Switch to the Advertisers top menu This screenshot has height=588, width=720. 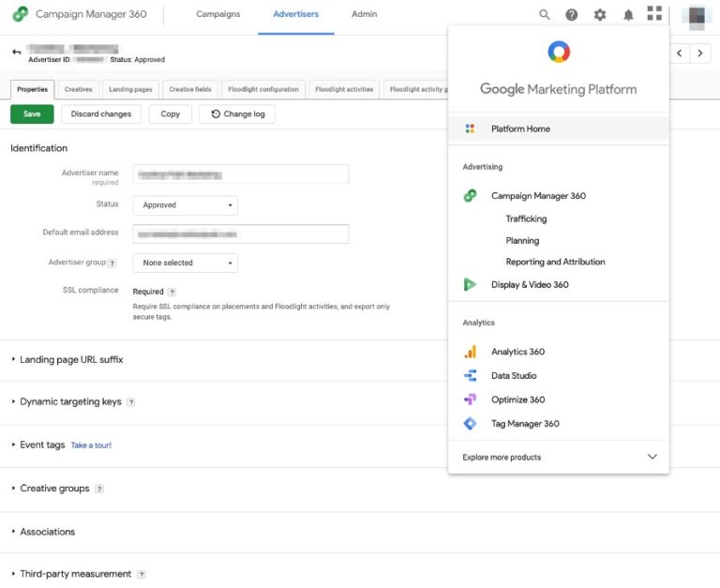295,14
